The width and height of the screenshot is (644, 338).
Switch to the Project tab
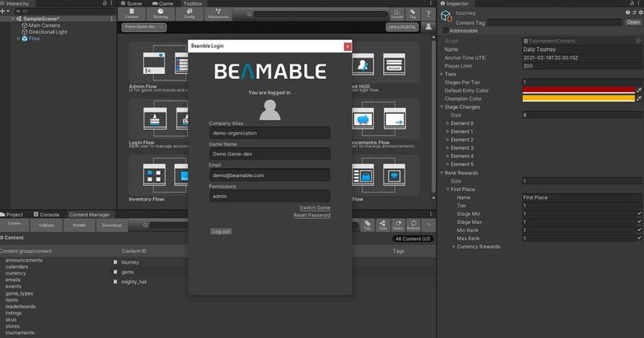pos(12,215)
